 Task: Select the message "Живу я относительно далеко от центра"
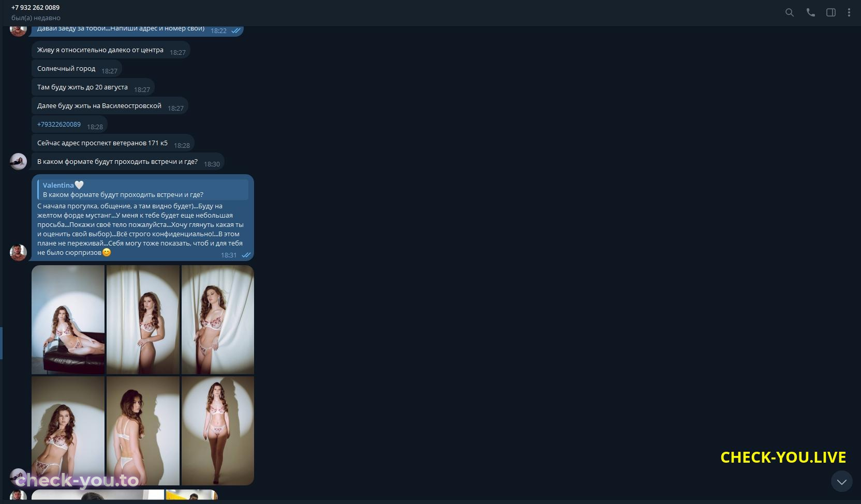coord(111,50)
